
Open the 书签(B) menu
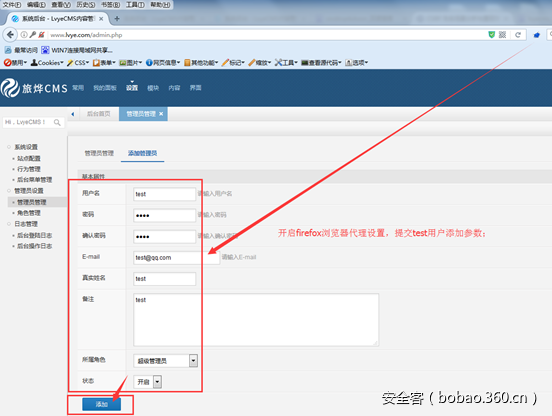pyautogui.click(x=111, y=5)
